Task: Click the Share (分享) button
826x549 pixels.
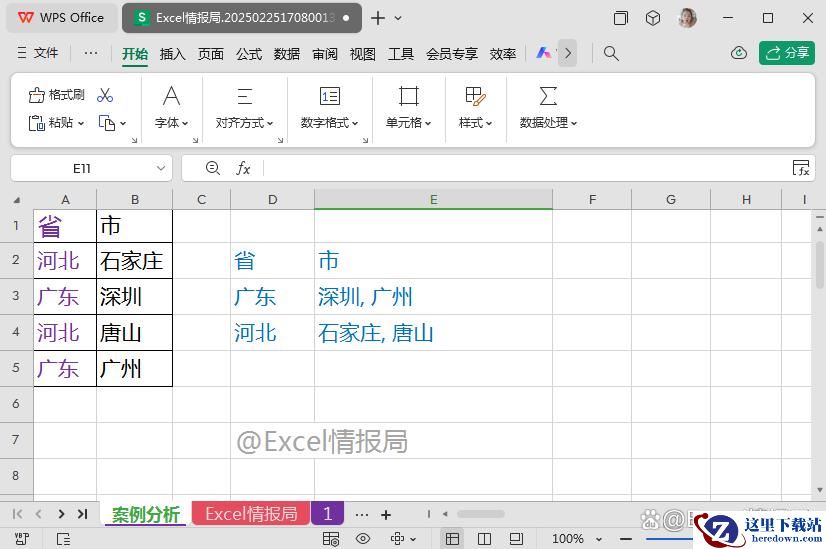Action: (787, 53)
